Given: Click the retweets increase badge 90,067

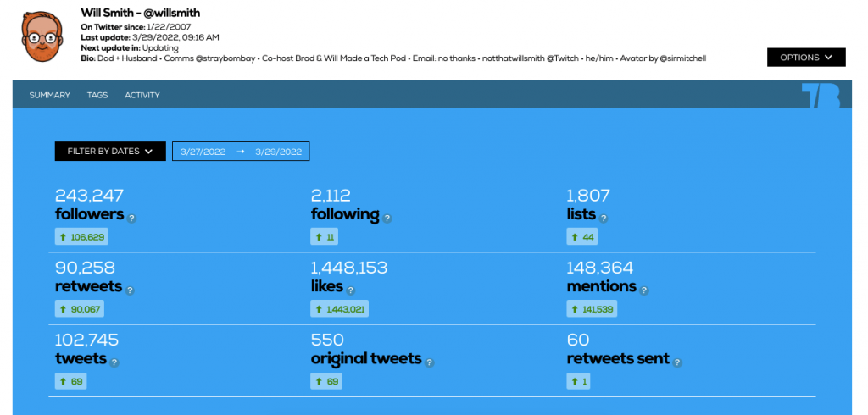Looking at the screenshot, I should point(80,309).
